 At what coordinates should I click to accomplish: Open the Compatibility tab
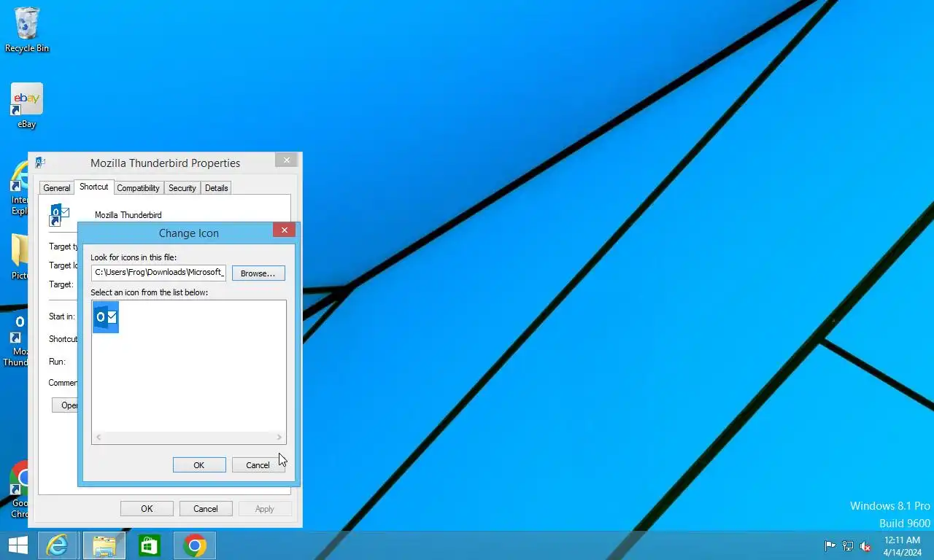coord(138,188)
